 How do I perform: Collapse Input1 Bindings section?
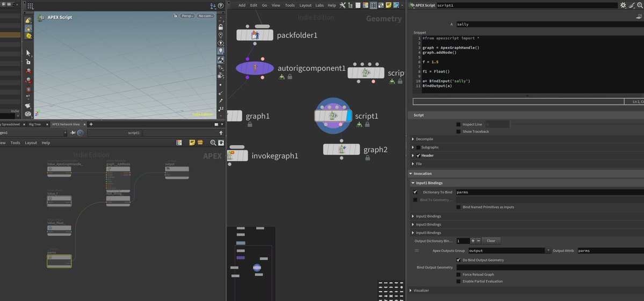(413, 183)
